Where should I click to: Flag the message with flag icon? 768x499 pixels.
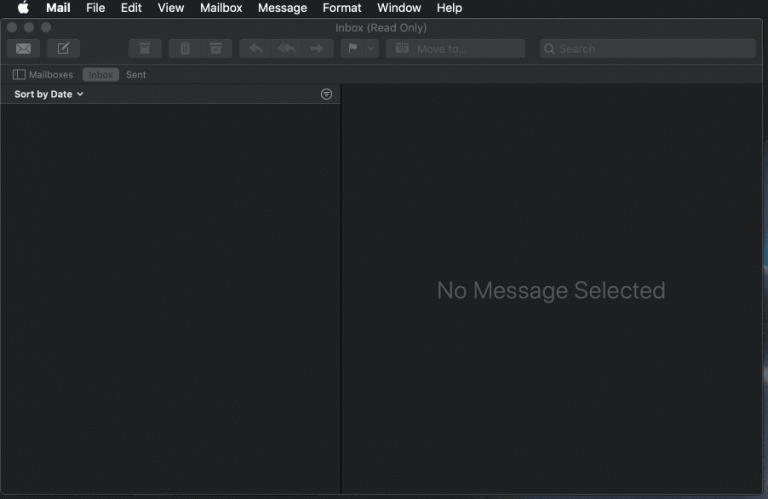tap(352, 48)
